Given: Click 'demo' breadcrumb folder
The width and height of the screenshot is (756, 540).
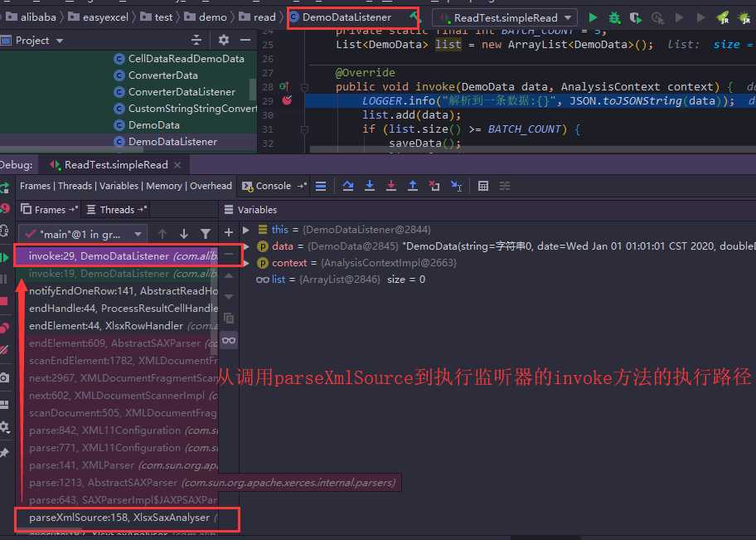Looking at the screenshot, I should click(206, 17).
